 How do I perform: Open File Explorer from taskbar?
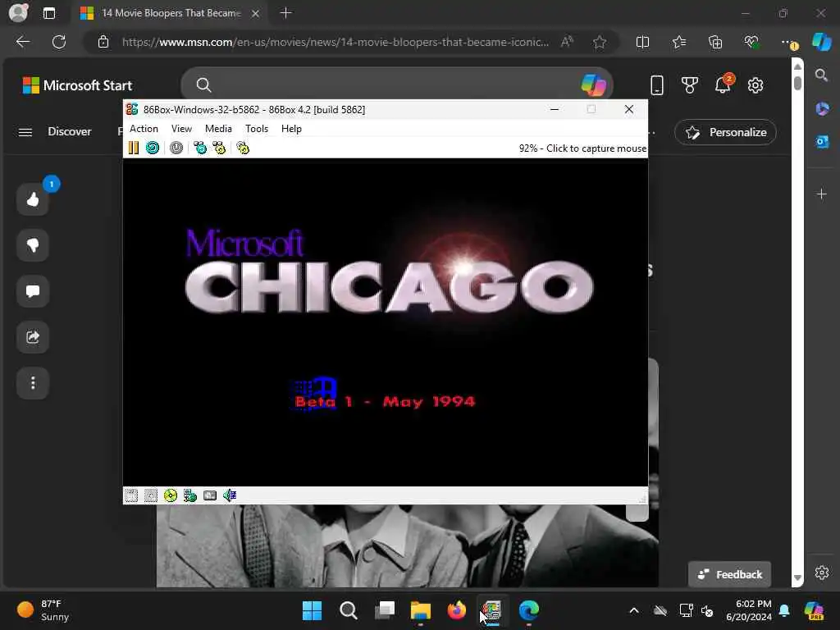point(421,610)
